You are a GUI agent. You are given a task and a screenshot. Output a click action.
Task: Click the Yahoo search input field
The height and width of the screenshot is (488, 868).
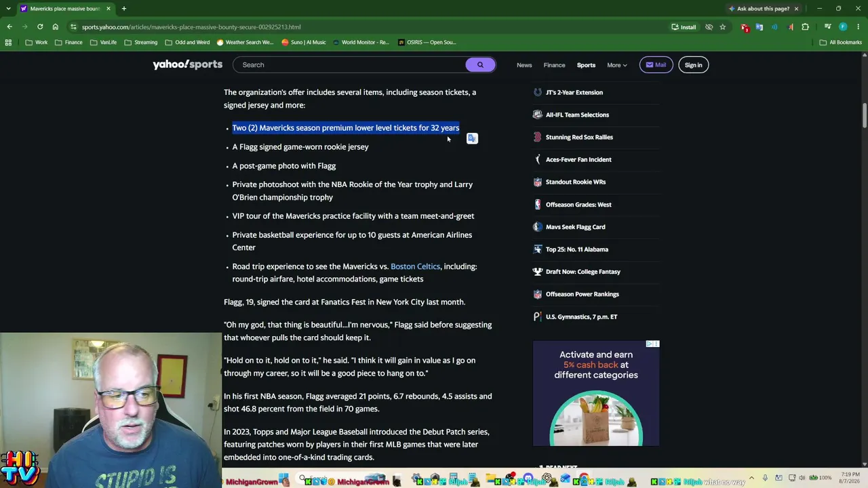[x=349, y=65]
